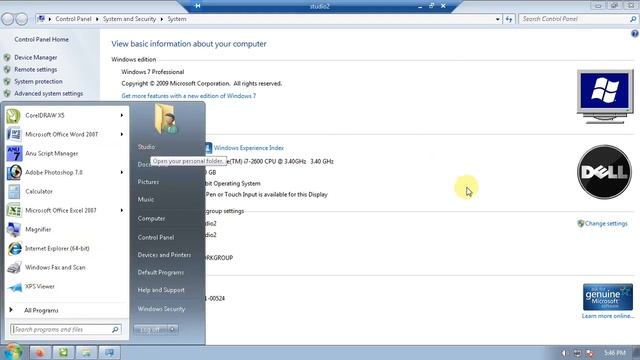Open Device Manager link

coord(36,58)
